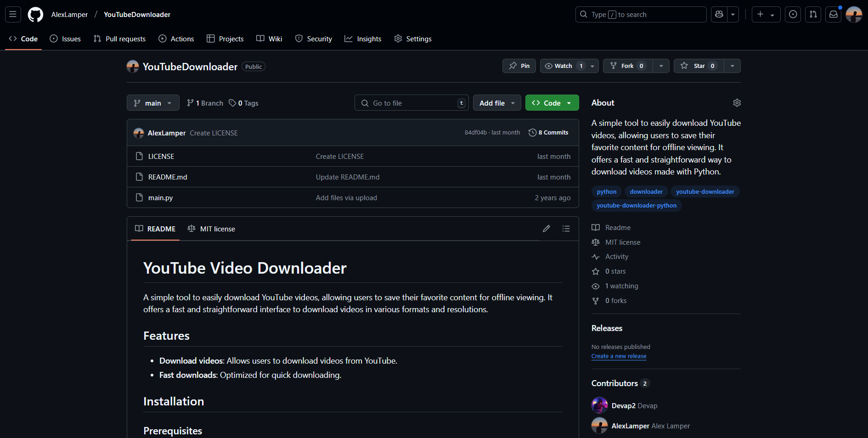
Task: Expand Star lists dropdown arrow
Action: coord(733,66)
